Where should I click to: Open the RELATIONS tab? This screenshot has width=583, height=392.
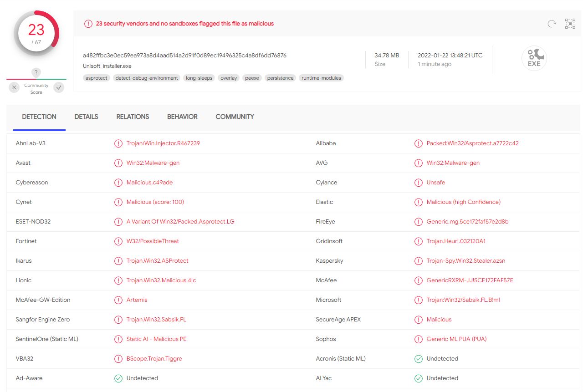pyautogui.click(x=133, y=117)
